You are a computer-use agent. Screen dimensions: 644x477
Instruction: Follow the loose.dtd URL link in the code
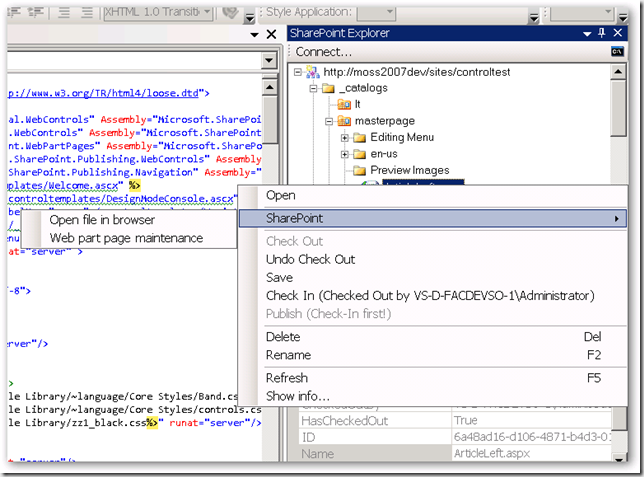pos(103,93)
